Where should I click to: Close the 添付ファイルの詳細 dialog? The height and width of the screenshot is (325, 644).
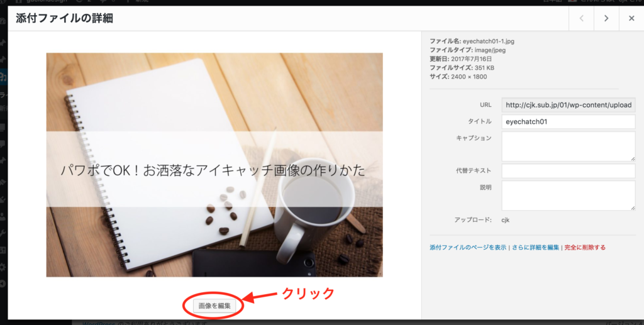(631, 18)
